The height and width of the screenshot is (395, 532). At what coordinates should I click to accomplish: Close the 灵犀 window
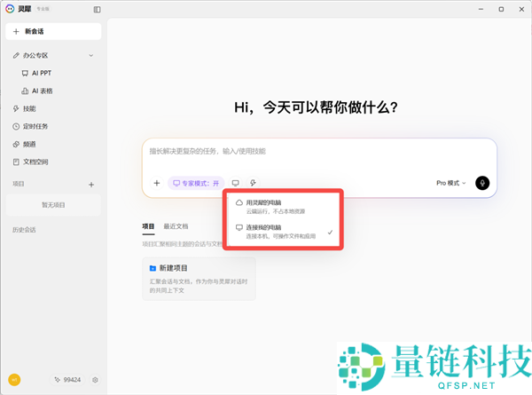pos(521,9)
